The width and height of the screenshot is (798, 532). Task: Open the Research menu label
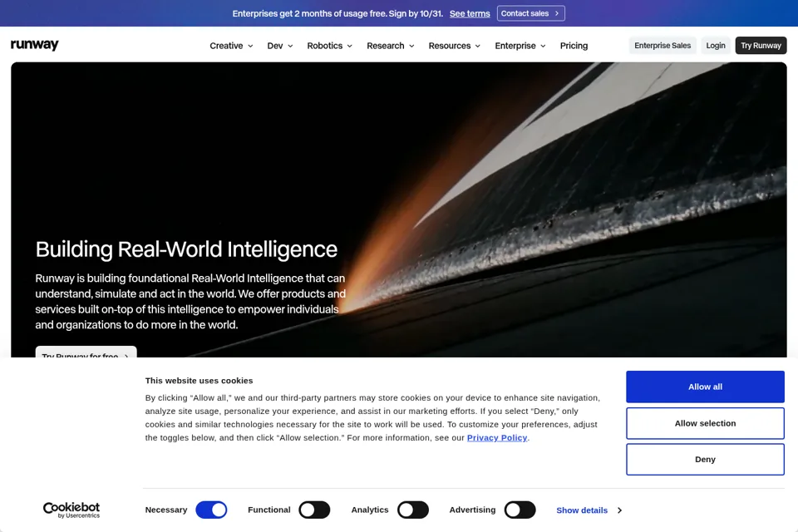[x=385, y=46]
